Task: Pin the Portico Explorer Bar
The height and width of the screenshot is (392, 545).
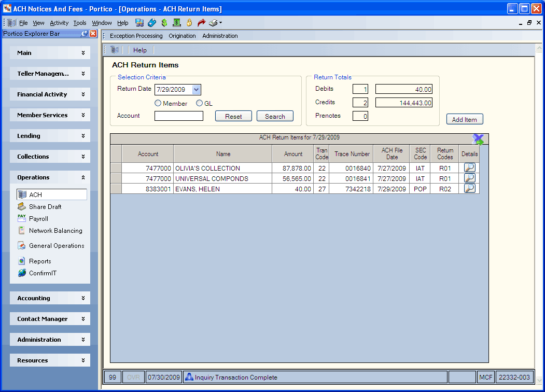Action: point(84,34)
